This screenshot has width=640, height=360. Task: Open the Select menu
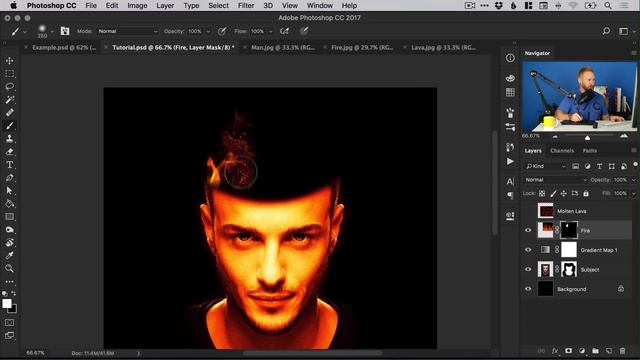point(218,6)
